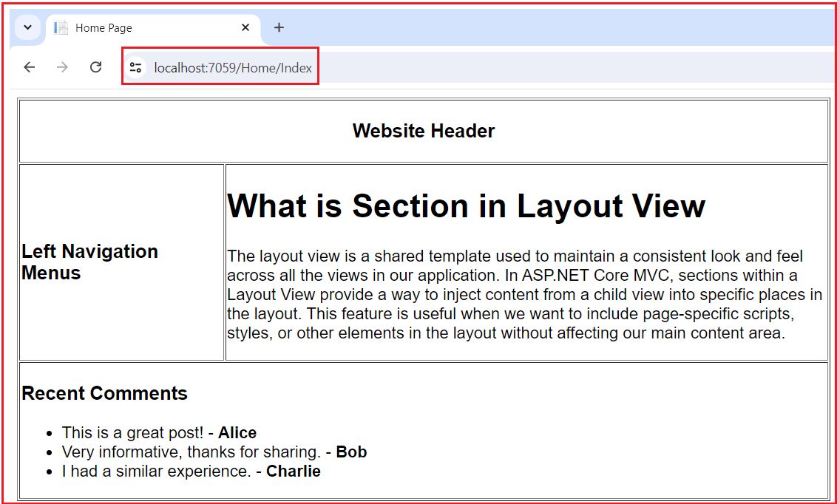Screen dimensions: 837x504
Task: Go back to the previous page
Action: (30, 67)
